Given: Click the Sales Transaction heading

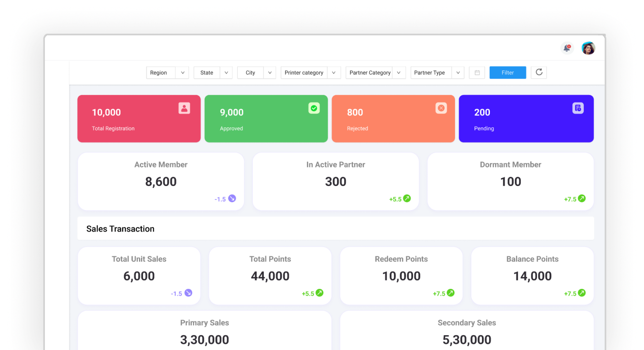Looking at the screenshot, I should click(x=120, y=229).
